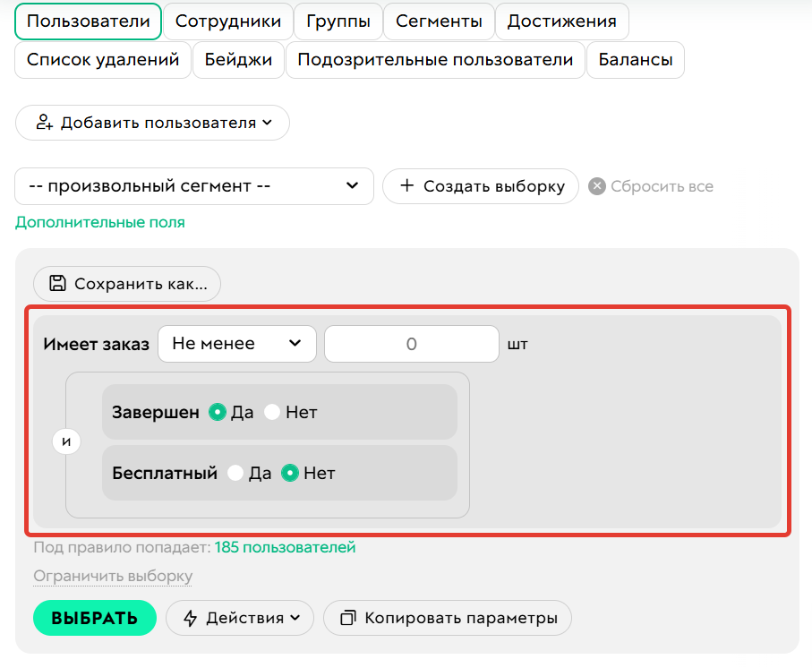
Task: Click the quantity input showing 0 шт
Action: tap(411, 343)
